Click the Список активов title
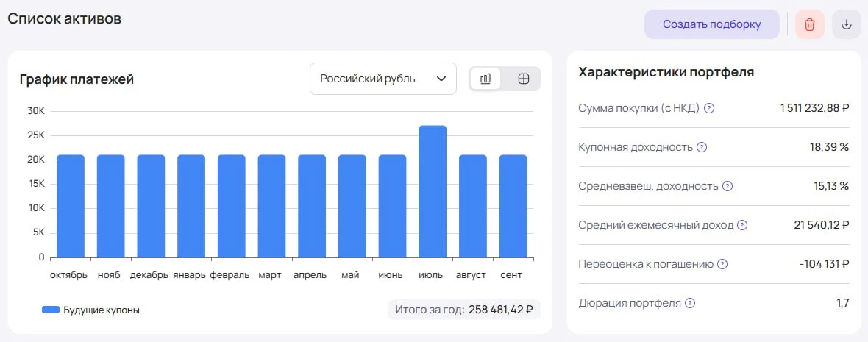The height and width of the screenshot is (342, 868). pyautogui.click(x=64, y=18)
